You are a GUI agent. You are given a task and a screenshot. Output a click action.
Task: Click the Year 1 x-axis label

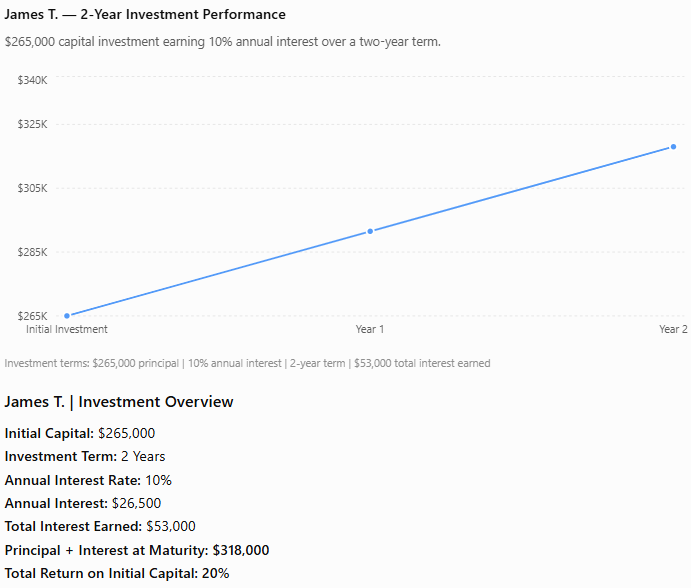pos(370,329)
